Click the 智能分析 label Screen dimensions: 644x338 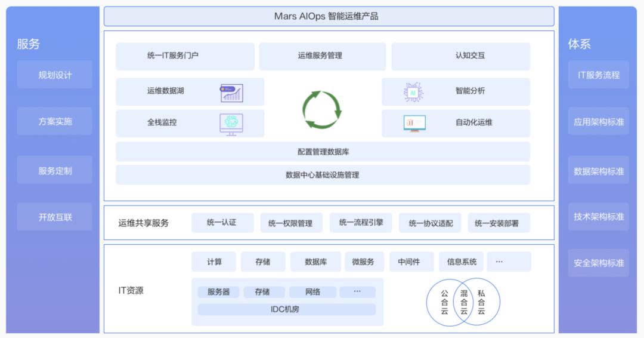pyautogui.click(x=470, y=91)
